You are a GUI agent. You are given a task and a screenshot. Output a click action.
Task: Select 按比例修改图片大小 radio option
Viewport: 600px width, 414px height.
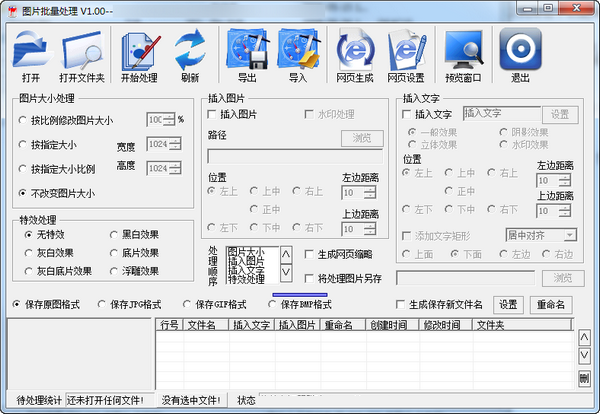25,121
